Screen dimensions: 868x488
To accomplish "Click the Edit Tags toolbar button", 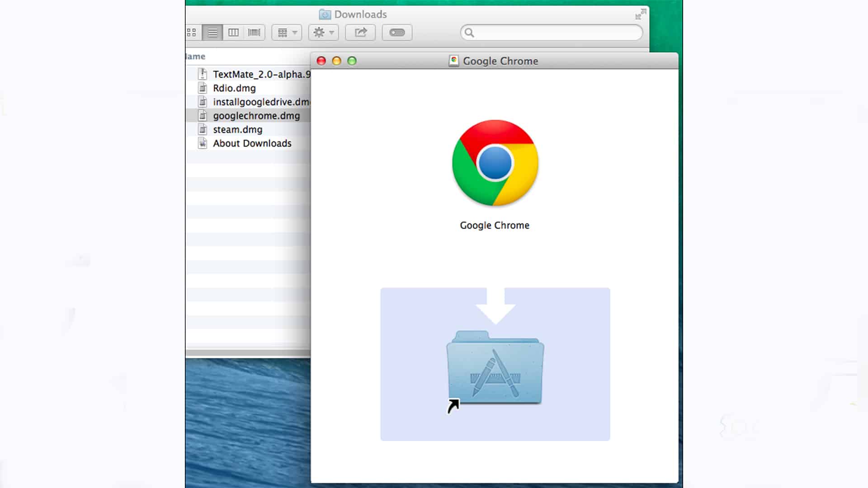I will tap(397, 33).
